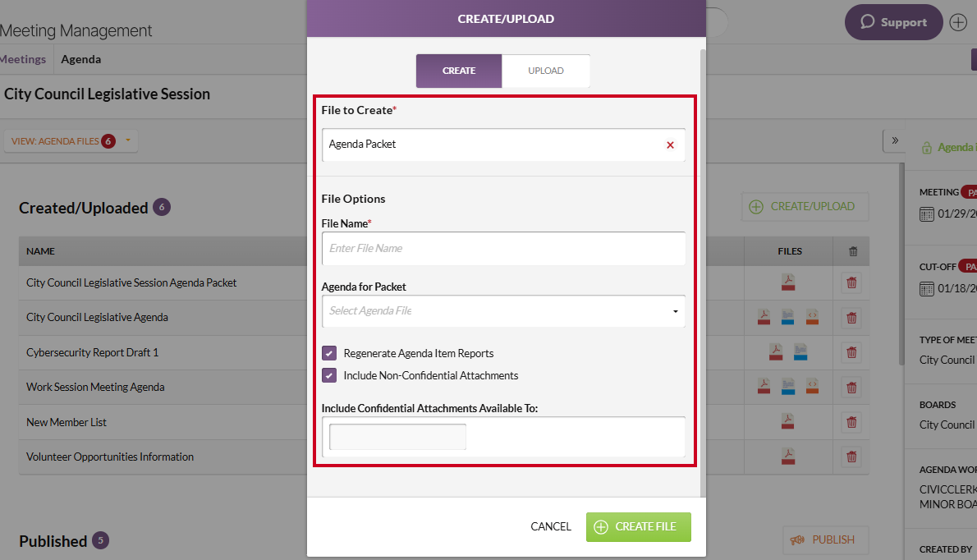Image resolution: width=977 pixels, height=560 pixels.
Task: Select 'City Council Legislative Agenda' file name
Action: click(x=97, y=318)
